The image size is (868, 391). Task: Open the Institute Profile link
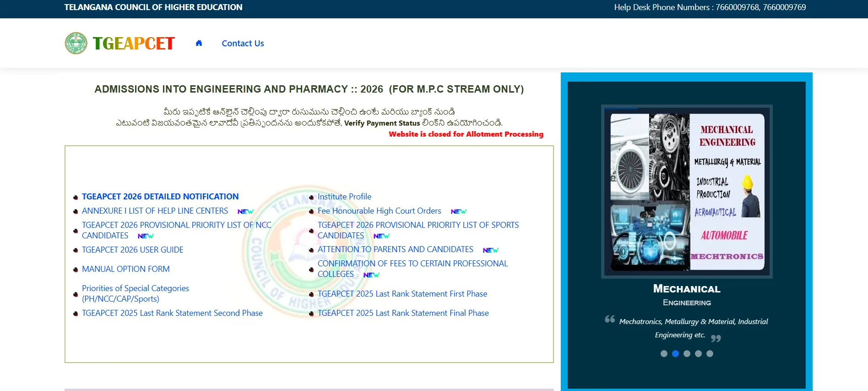click(x=344, y=197)
